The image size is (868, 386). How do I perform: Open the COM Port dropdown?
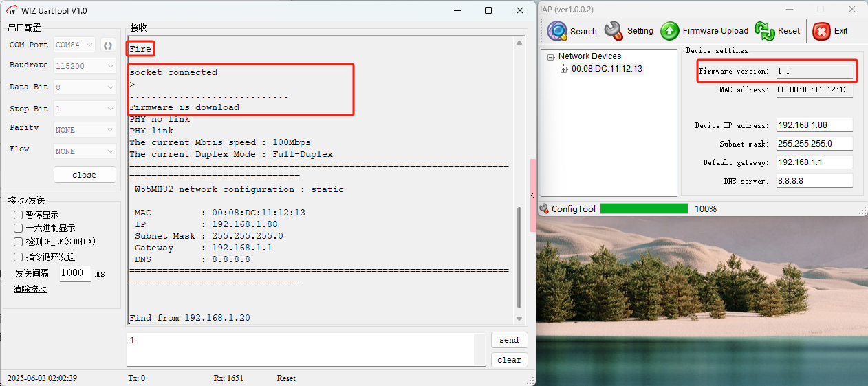pyautogui.click(x=75, y=45)
